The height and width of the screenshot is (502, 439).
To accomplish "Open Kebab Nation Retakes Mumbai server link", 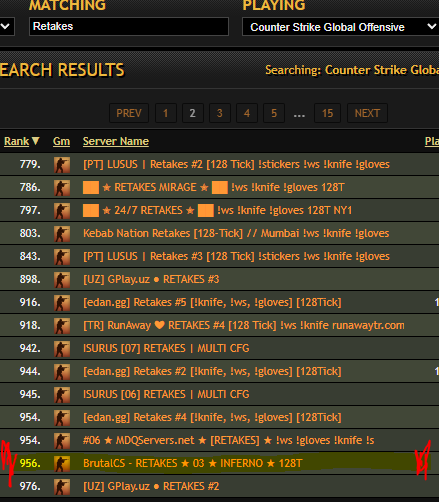I will 236,233.
